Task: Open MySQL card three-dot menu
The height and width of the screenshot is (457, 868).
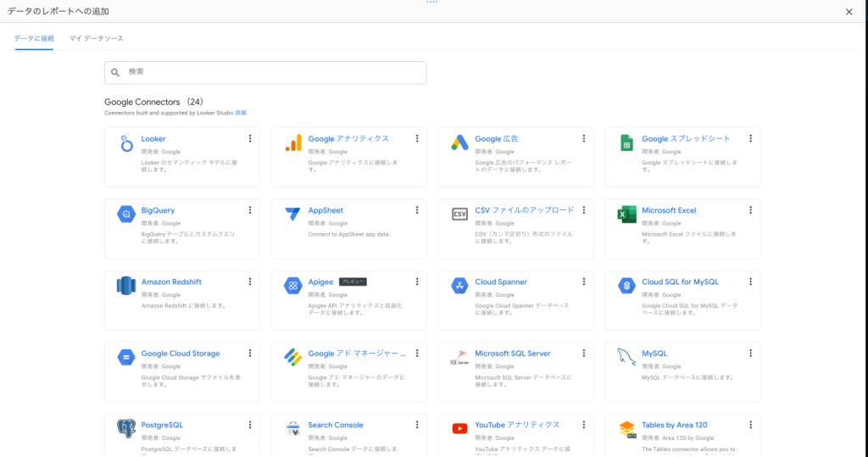Action: 751,353
